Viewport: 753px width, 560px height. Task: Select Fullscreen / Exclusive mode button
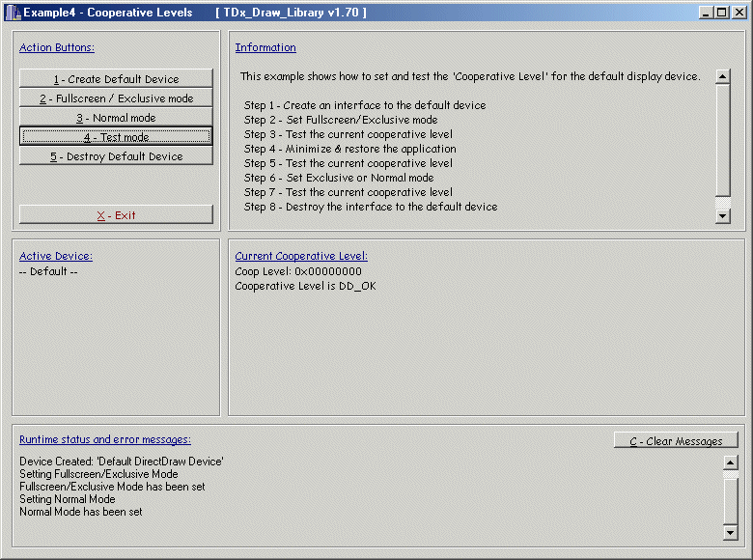(116, 98)
